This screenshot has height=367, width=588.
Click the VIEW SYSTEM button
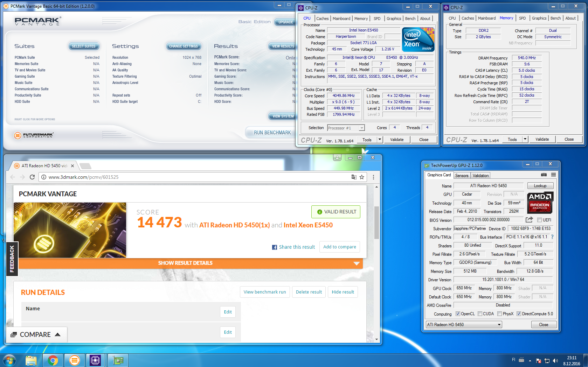click(283, 116)
